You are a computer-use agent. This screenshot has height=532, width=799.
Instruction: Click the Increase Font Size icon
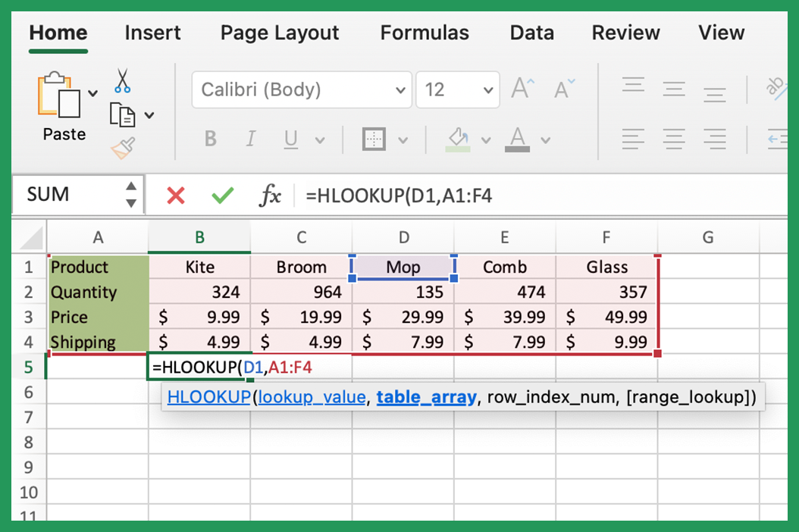[522, 87]
